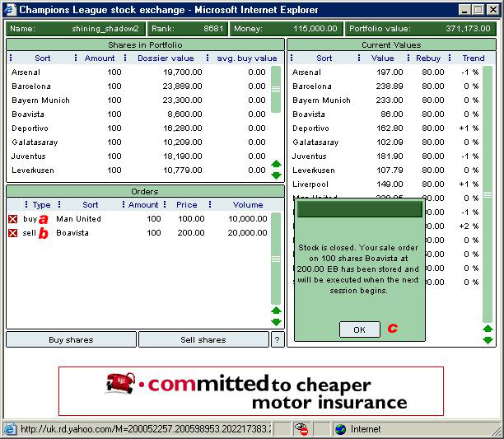Click the Orders panel scrollbar thumb
Screen dimensions: 504x439
point(276,259)
